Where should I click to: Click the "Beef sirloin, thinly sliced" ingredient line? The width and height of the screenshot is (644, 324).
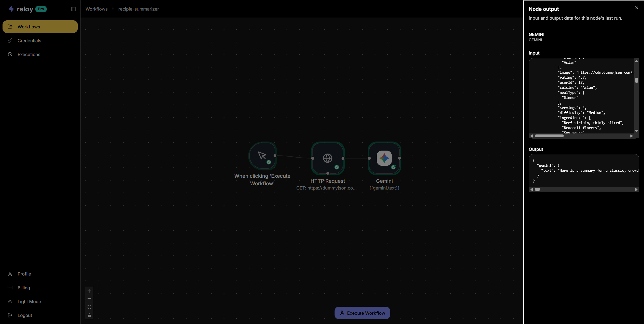[593, 123]
